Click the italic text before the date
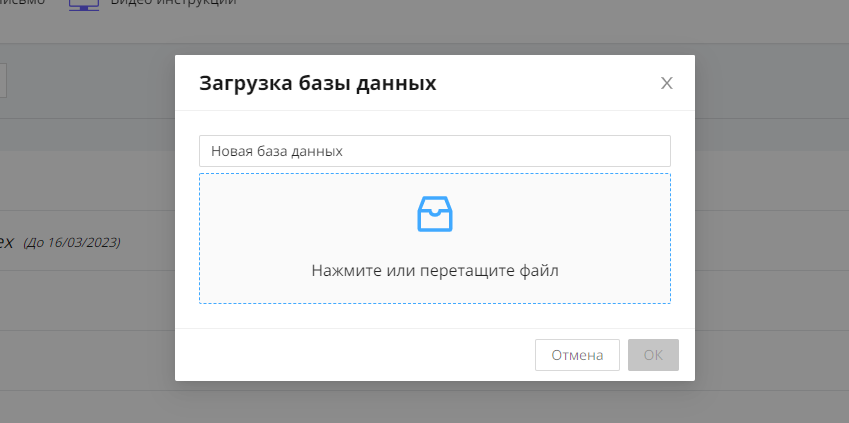 6,241
